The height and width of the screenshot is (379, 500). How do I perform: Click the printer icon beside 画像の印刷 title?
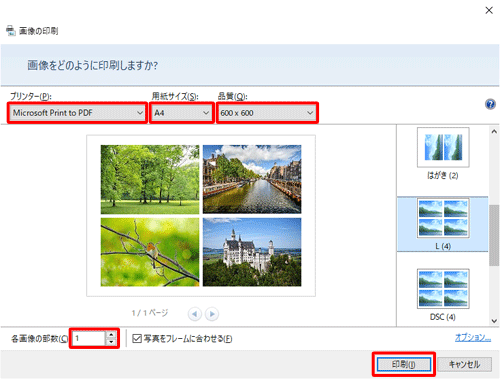click(11, 31)
